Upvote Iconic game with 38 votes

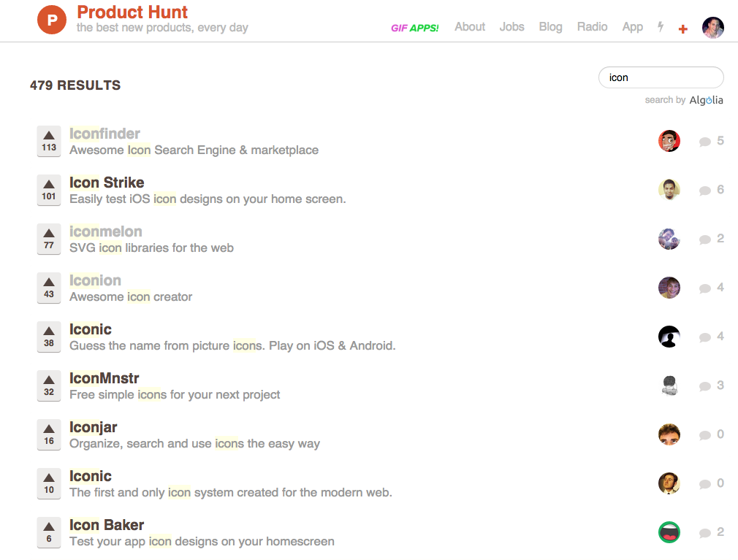coord(49,337)
